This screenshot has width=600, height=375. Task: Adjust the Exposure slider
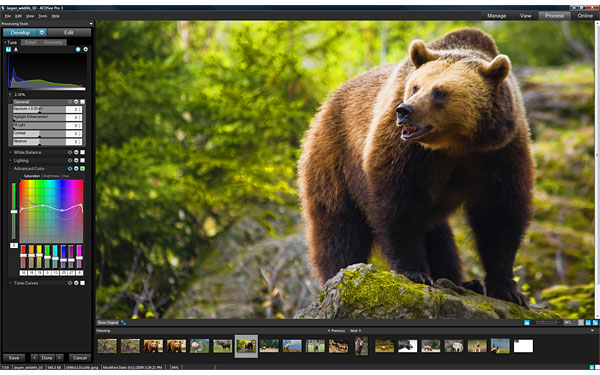(39, 109)
